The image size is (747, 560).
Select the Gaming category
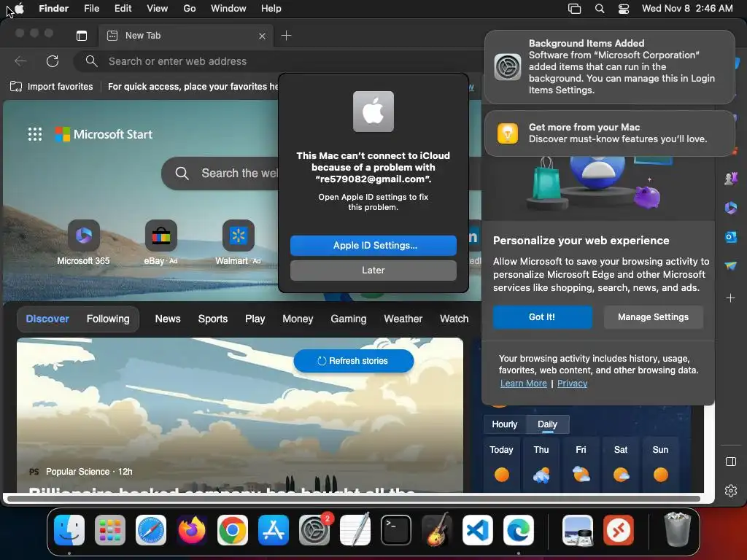(349, 319)
